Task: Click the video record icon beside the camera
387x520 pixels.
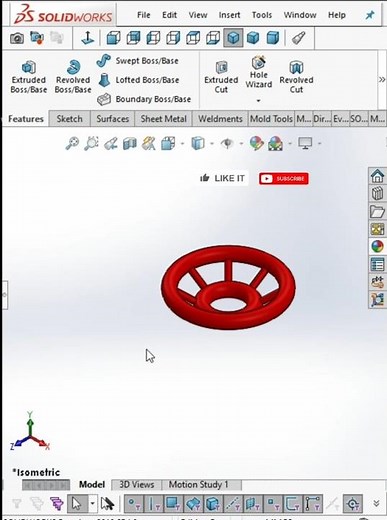Action: click(37, 38)
